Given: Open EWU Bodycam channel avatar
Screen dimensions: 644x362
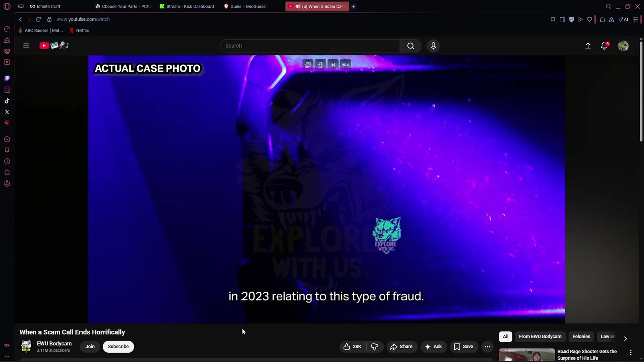Looking at the screenshot, I should (26, 346).
